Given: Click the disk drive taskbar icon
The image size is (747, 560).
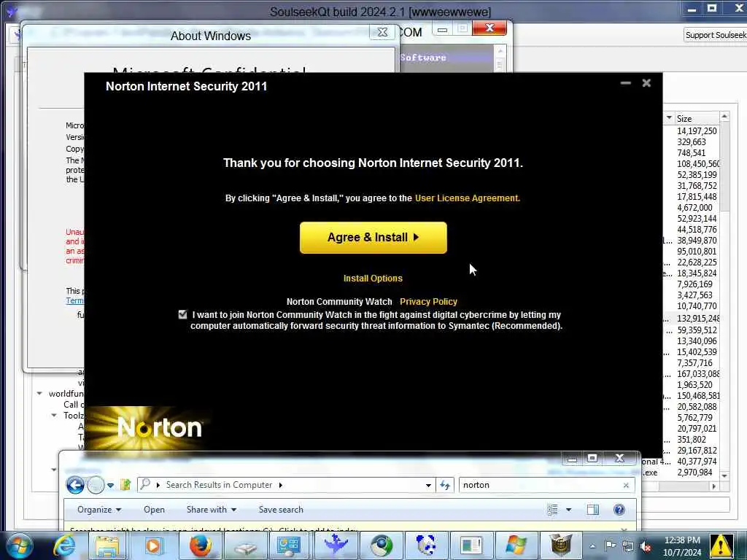Looking at the screenshot, I should tap(246, 545).
